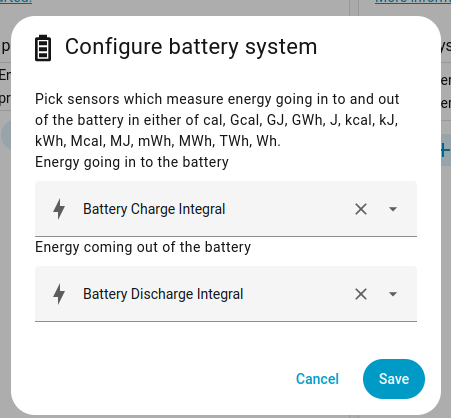Screen dimensions: 451x418
Task: Click the Configure battery system title
Action: coord(191,47)
